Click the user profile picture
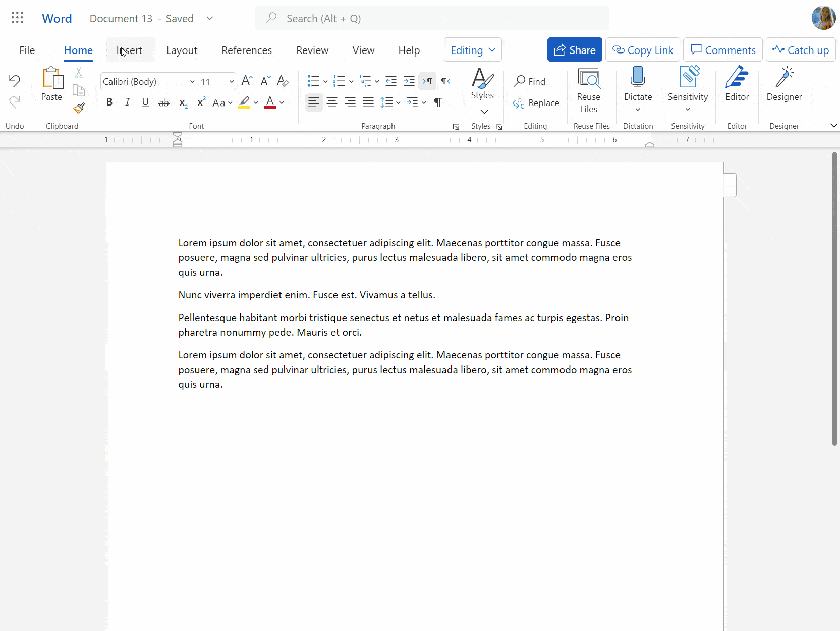 point(823,18)
